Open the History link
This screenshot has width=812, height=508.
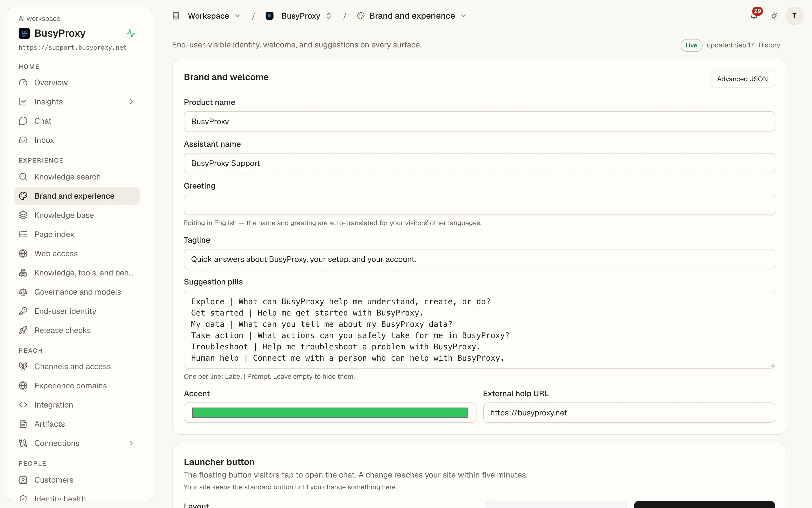tap(769, 45)
